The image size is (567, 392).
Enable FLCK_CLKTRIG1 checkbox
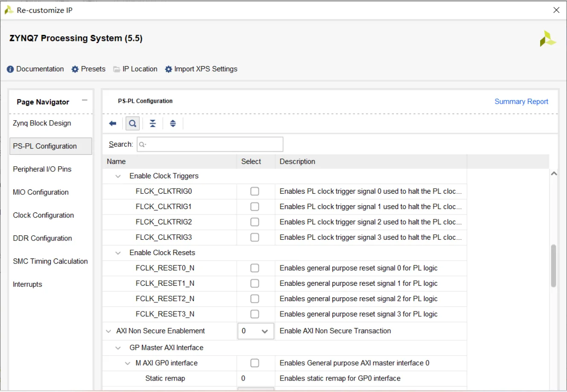tap(255, 206)
